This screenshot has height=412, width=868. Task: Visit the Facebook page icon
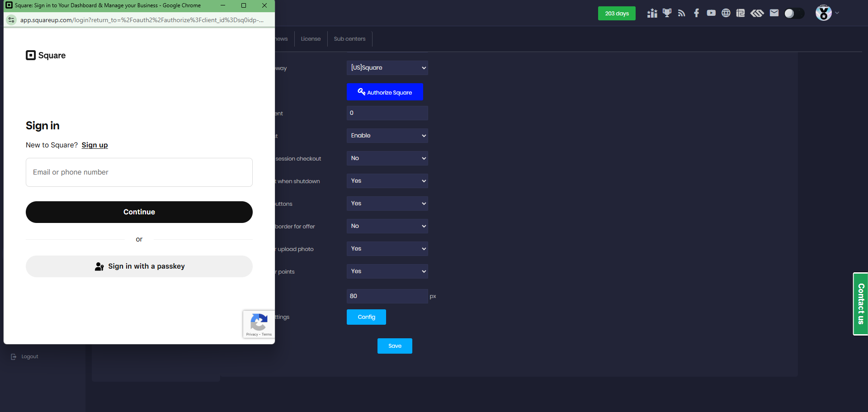tap(697, 13)
